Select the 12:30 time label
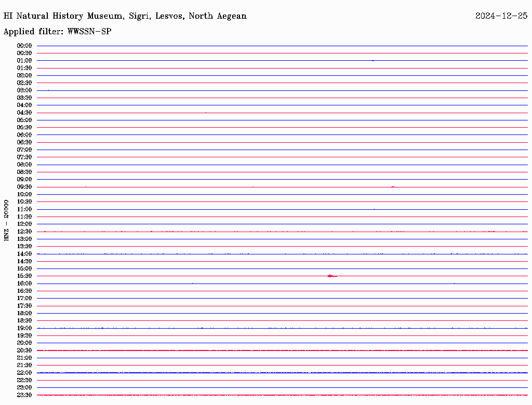Image resolution: width=532 pixels, height=405 pixels. pos(24,232)
